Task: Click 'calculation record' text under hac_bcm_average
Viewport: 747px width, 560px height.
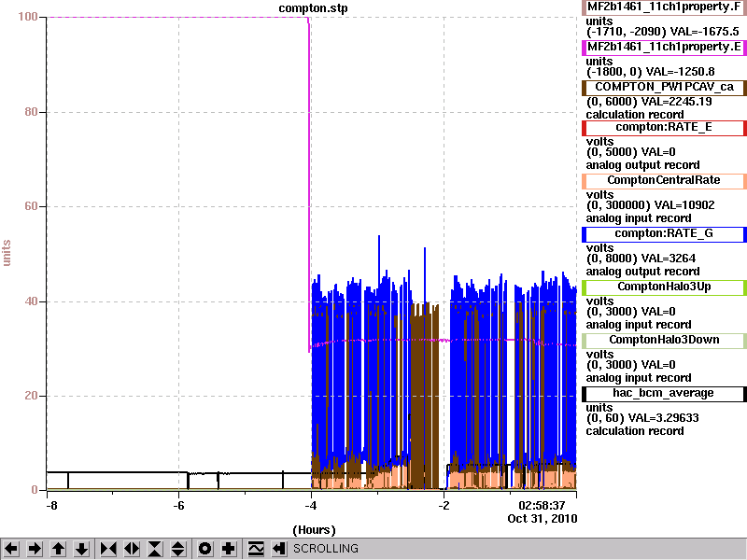Action: (635, 431)
